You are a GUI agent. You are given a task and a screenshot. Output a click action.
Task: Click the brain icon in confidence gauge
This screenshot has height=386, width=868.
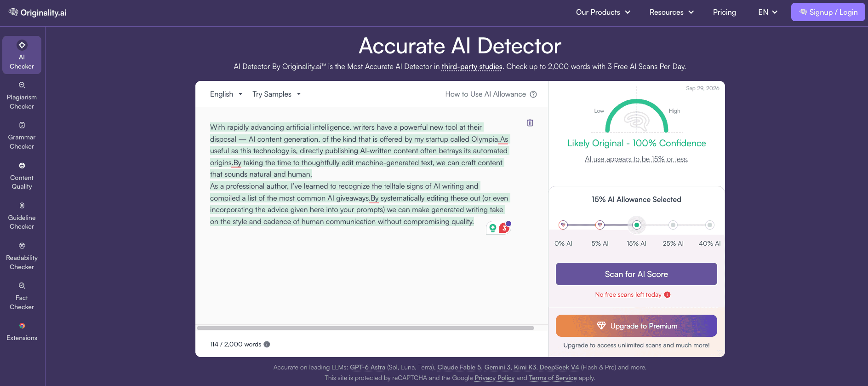pos(637,121)
